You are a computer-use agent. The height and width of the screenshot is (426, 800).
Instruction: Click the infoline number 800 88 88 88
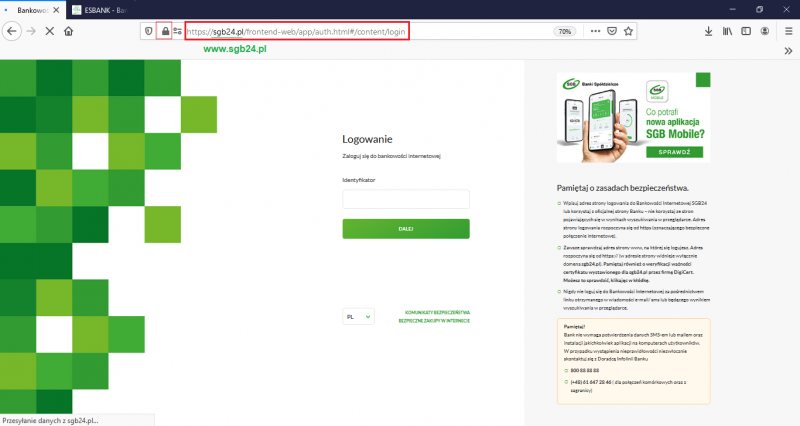pos(585,370)
